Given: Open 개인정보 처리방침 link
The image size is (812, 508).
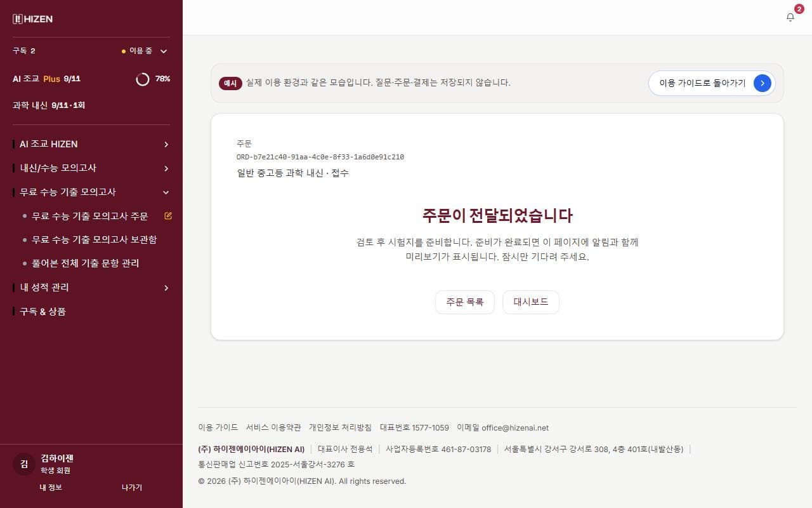Looking at the screenshot, I should coord(341,428).
